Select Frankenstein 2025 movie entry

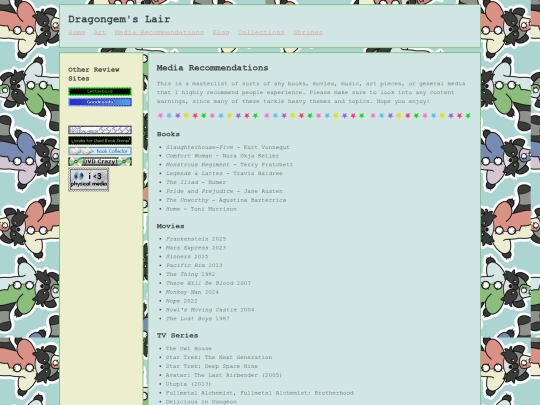[196, 239]
